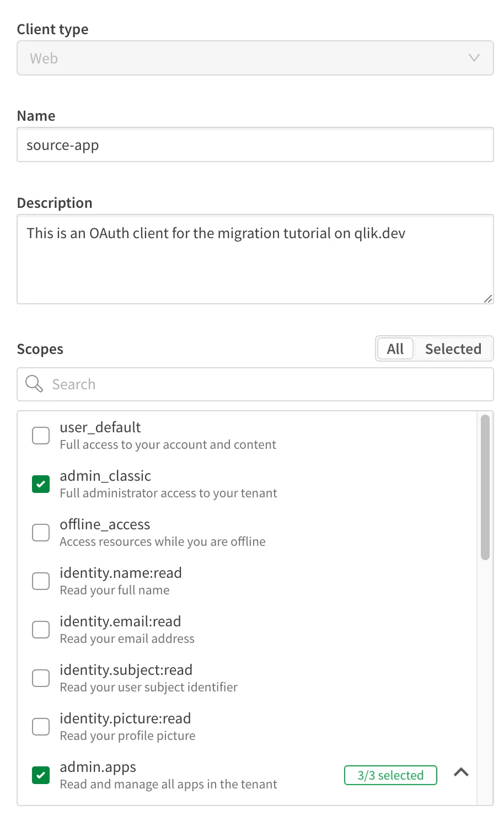The width and height of the screenshot is (504, 816).
Task: Switch to the Selected scopes filter
Action: click(x=453, y=348)
